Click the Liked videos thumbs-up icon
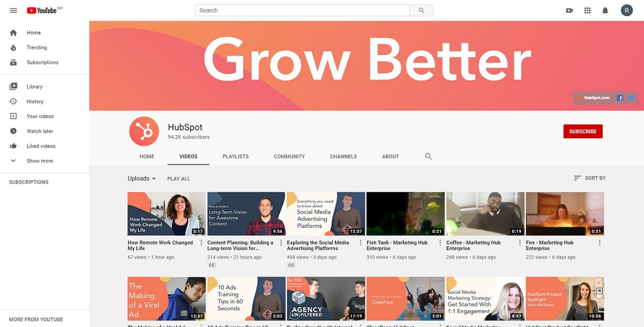This screenshot has height=327, width=644. [14, 146]
